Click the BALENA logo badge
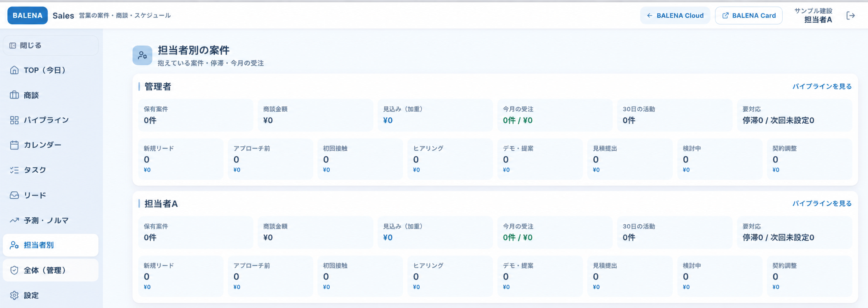868x308 pixels. pyautogui.click(x=28, y=16)
